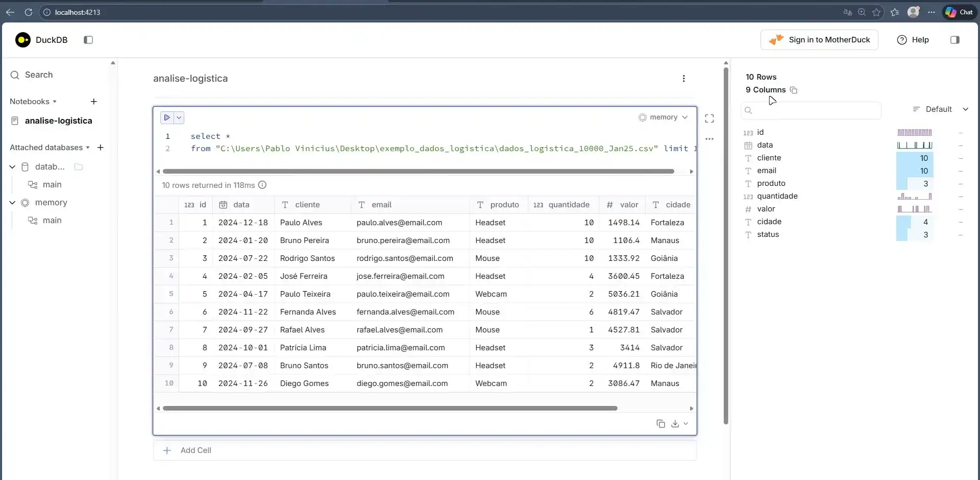Download the query results
Viewport: 980px width, 480px height.
pos(675,424)
